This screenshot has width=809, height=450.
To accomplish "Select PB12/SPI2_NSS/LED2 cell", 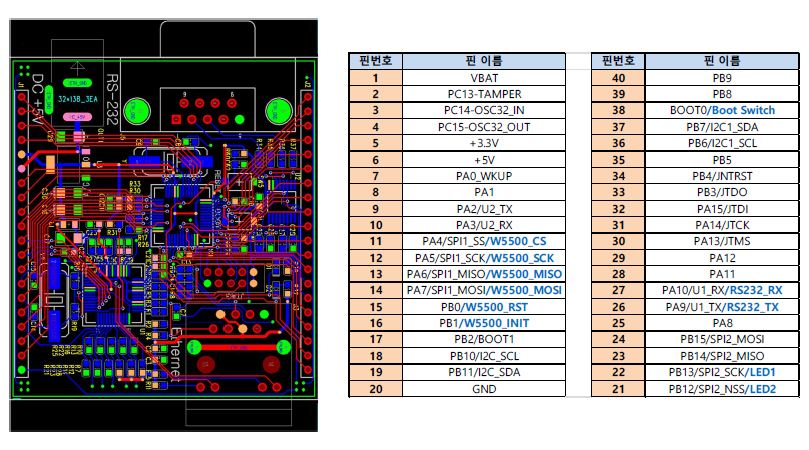I will pos(722,389).
